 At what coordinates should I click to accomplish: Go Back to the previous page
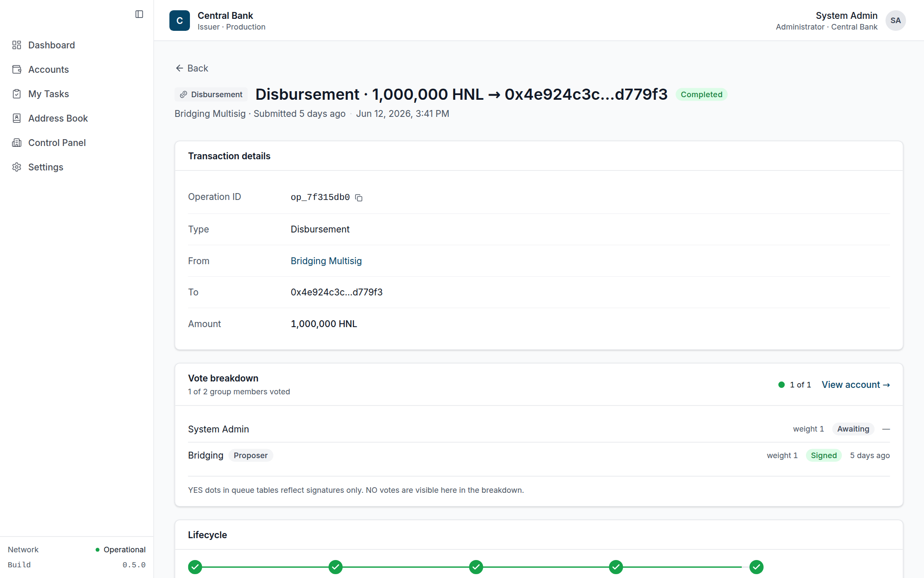(x=192, y=68)
